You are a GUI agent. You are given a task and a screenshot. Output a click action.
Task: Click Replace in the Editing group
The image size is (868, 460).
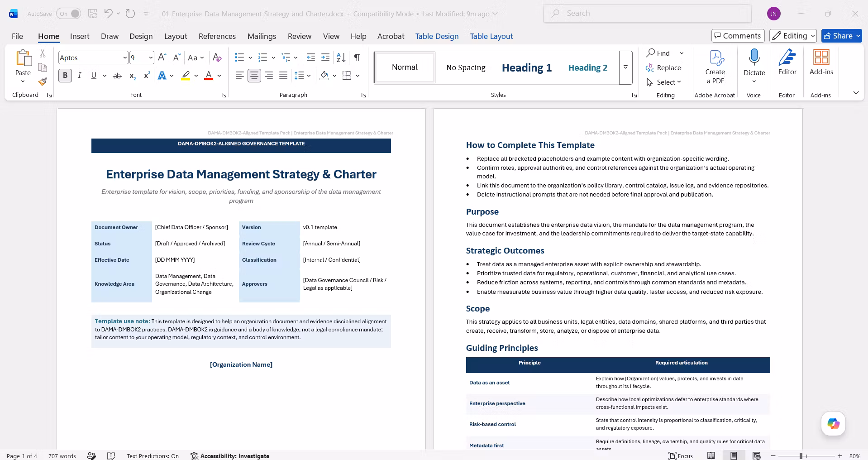tap(663, 67)
